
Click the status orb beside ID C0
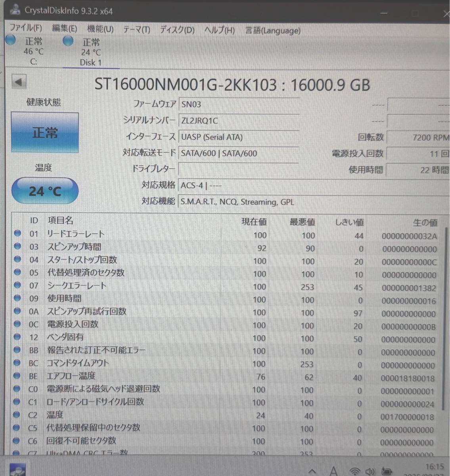click(x=17, y=389)
